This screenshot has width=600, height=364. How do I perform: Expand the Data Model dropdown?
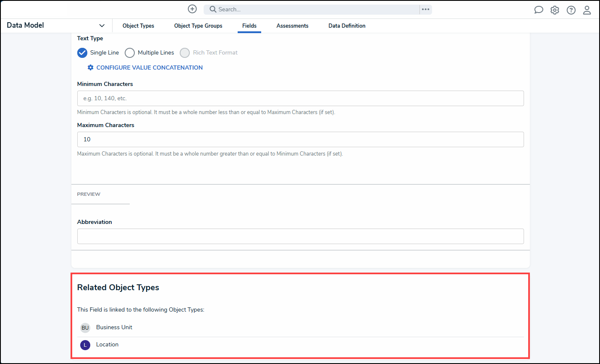click(102, 25)
